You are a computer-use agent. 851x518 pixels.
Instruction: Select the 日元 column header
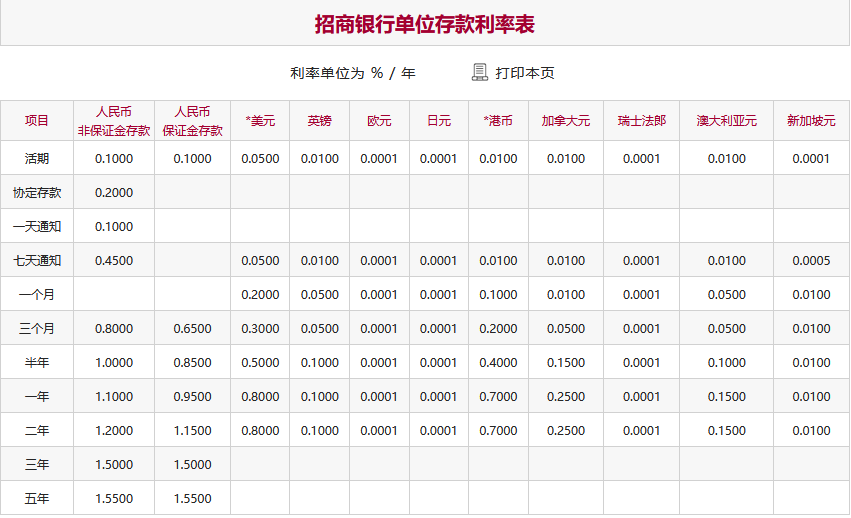point(439,121)
